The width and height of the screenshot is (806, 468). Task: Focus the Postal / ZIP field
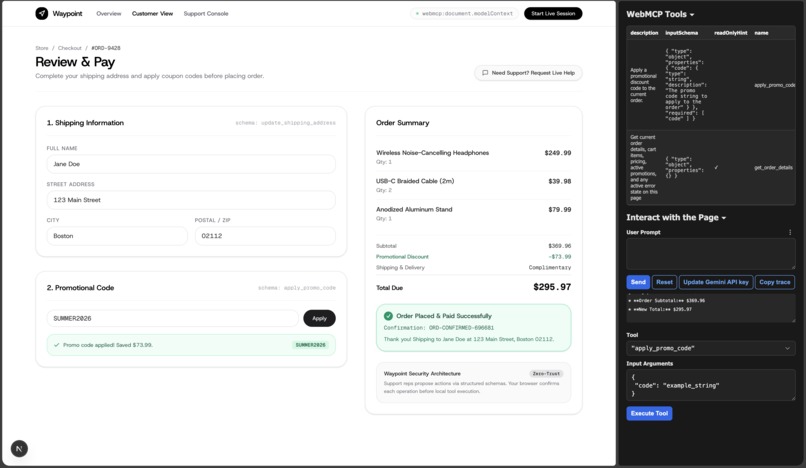coord(265,236)
